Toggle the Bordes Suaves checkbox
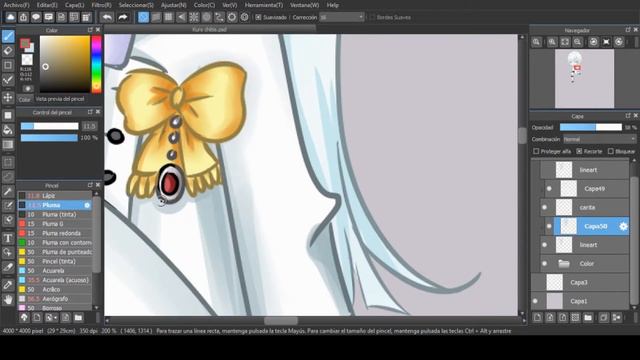640x360 pixels. tap(372, 17)
